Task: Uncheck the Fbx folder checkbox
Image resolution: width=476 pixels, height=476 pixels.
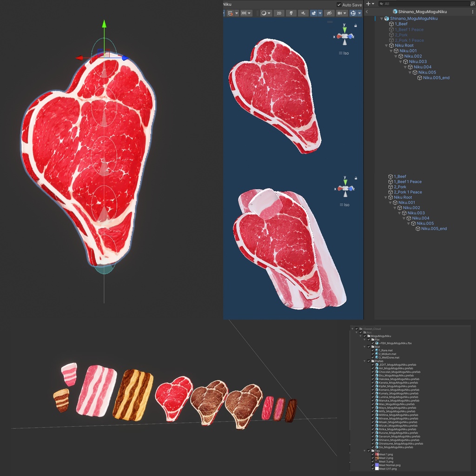Action: (369, 340)
